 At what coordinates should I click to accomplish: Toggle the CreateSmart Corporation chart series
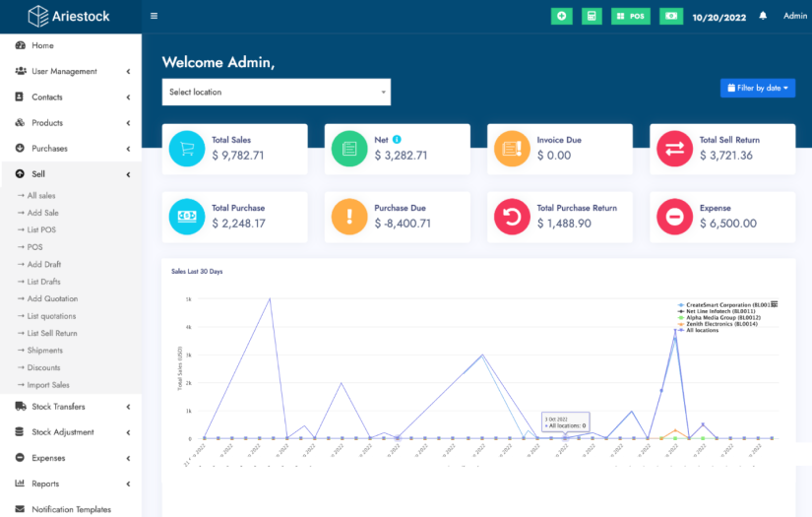pyautogui.click(x=723, y=304)
